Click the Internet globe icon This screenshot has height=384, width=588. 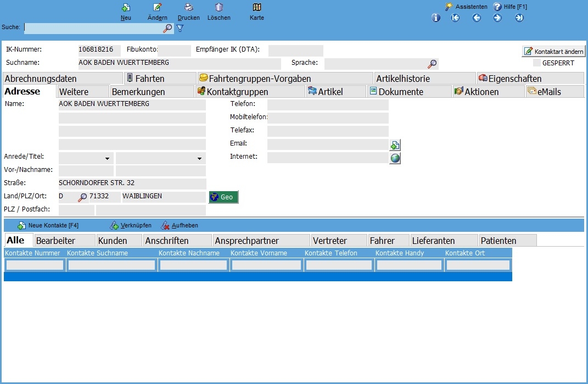[395, 158]
